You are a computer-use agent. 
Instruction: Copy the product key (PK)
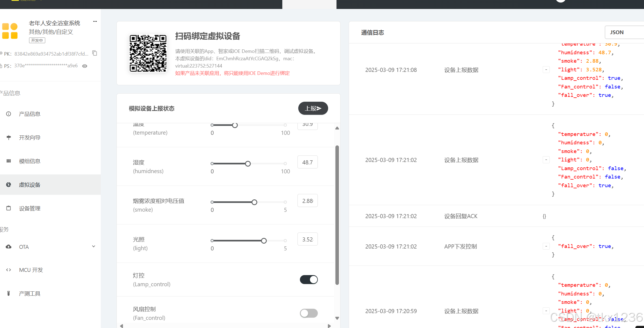coord(95,53)
